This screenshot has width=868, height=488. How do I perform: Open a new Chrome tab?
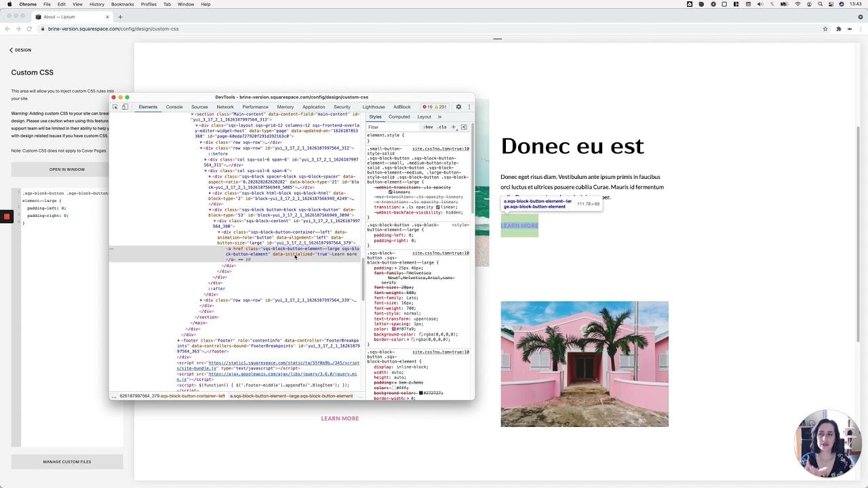(x=120, y=17)
